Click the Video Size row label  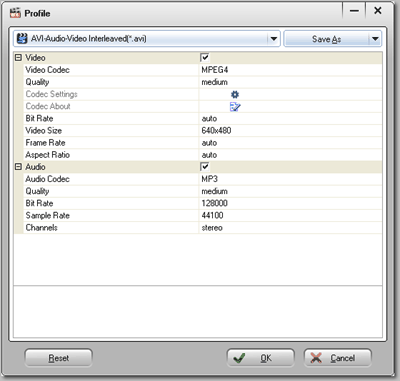pos(44,131)
